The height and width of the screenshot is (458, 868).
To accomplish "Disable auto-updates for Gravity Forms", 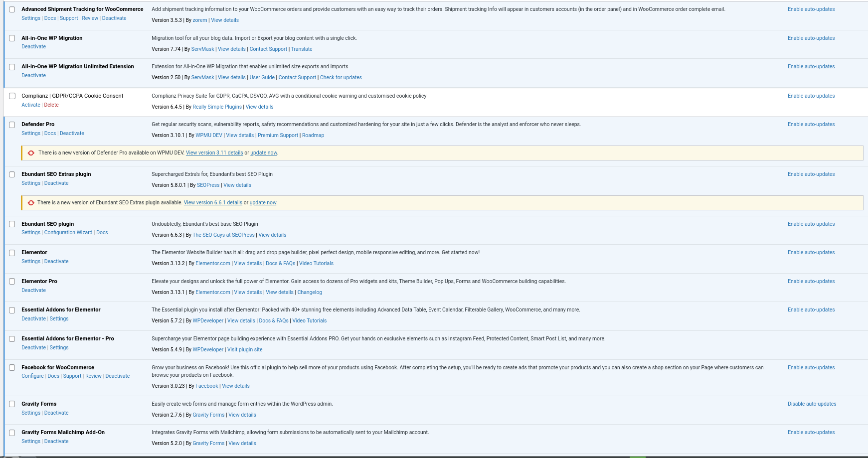I will pyautogui.click(x=812, y=404).
